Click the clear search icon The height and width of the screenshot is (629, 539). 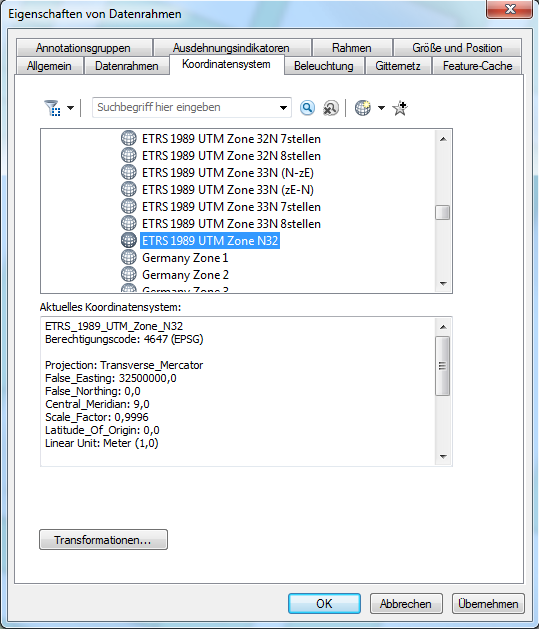pyautogui.click(x=331, y=108)
